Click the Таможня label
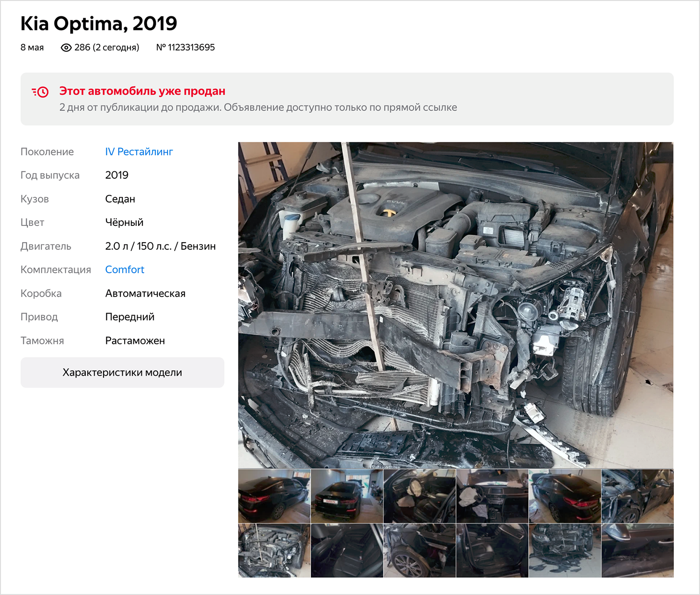 (42, 341)
